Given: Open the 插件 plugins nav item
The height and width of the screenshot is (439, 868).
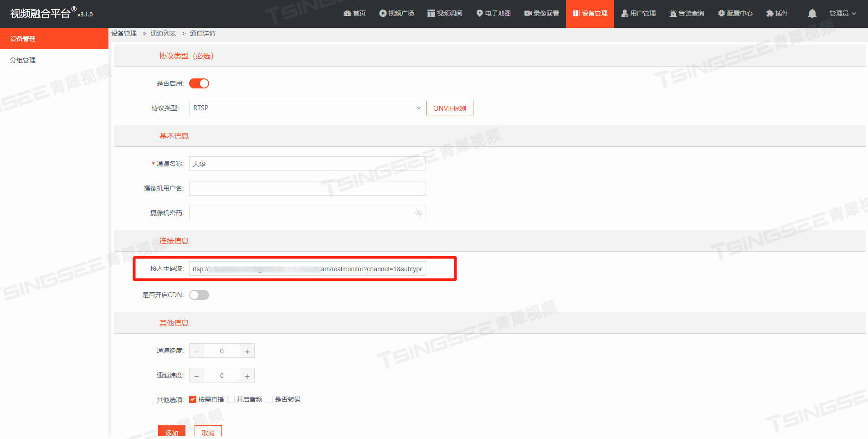Looking at the screenshot, I should click(x=777, y=13).
